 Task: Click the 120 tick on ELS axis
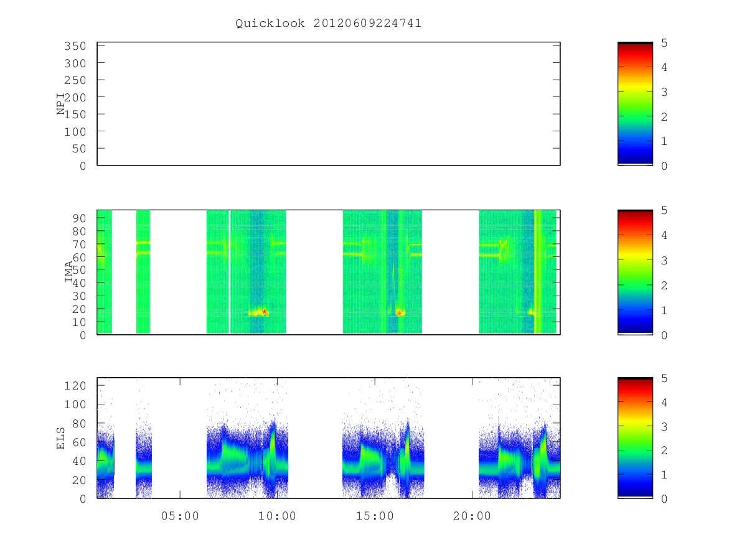point(76,385)
